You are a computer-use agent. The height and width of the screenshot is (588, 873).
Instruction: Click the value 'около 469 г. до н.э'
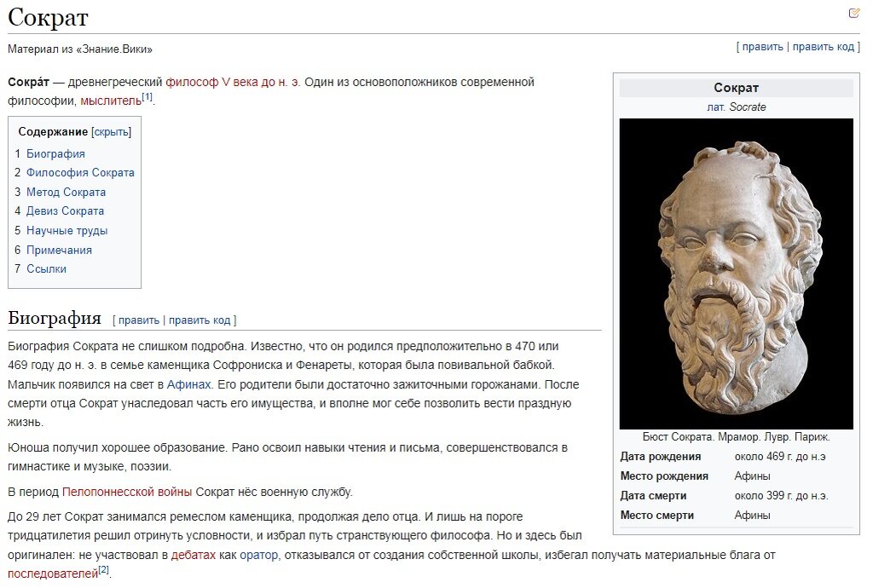pos(780,456)
